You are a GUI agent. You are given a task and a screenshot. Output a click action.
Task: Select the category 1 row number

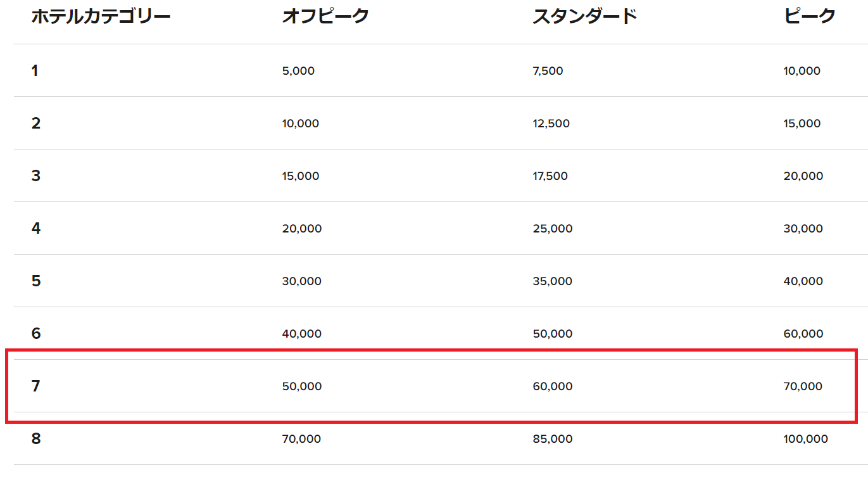pyautogui.click(x=35, y=71)
